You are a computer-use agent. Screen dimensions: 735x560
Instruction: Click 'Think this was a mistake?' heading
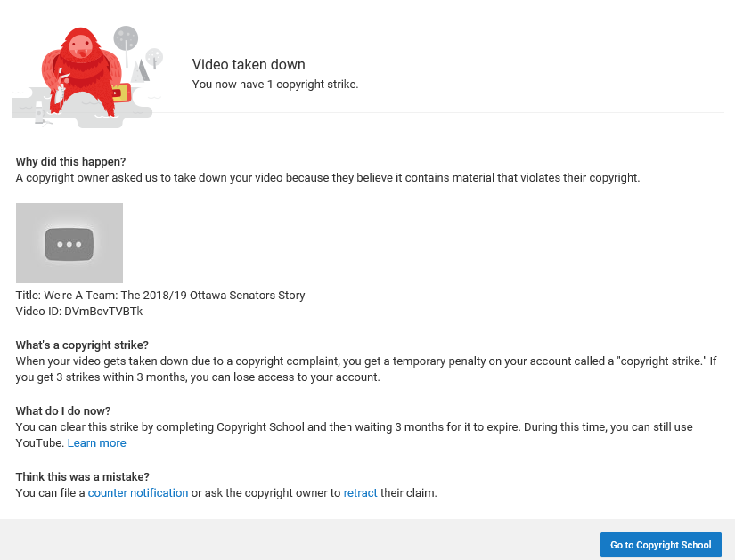[83, 476]
